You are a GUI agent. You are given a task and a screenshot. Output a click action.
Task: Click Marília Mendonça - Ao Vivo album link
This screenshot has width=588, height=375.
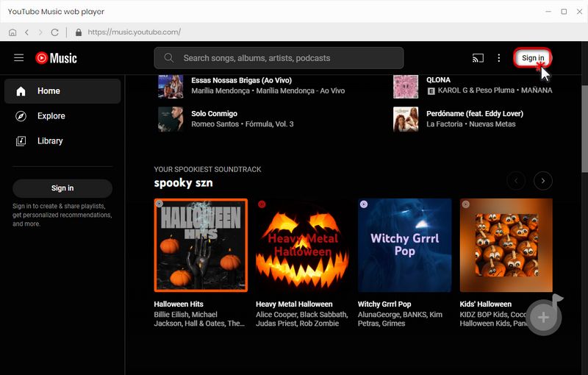pos(301,90)
